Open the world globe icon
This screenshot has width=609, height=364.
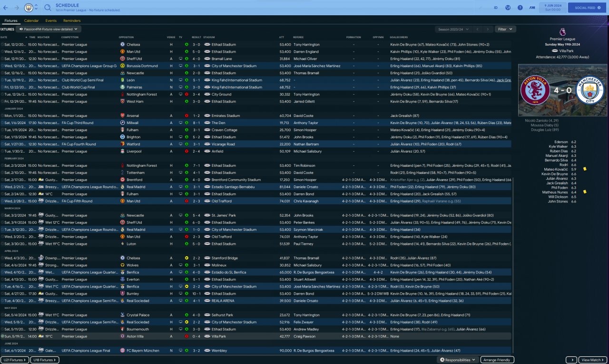coord(508,8)
